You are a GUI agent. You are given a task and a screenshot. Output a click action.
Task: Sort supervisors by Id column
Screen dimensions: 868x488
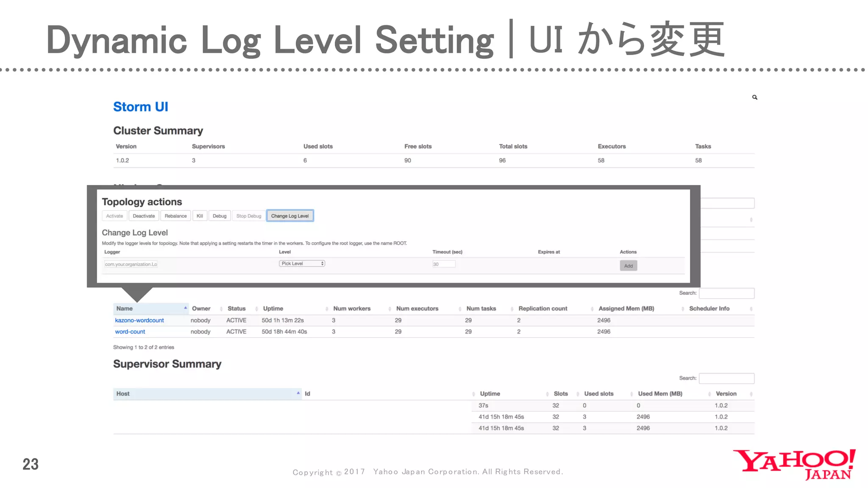[x=389, y=394]
